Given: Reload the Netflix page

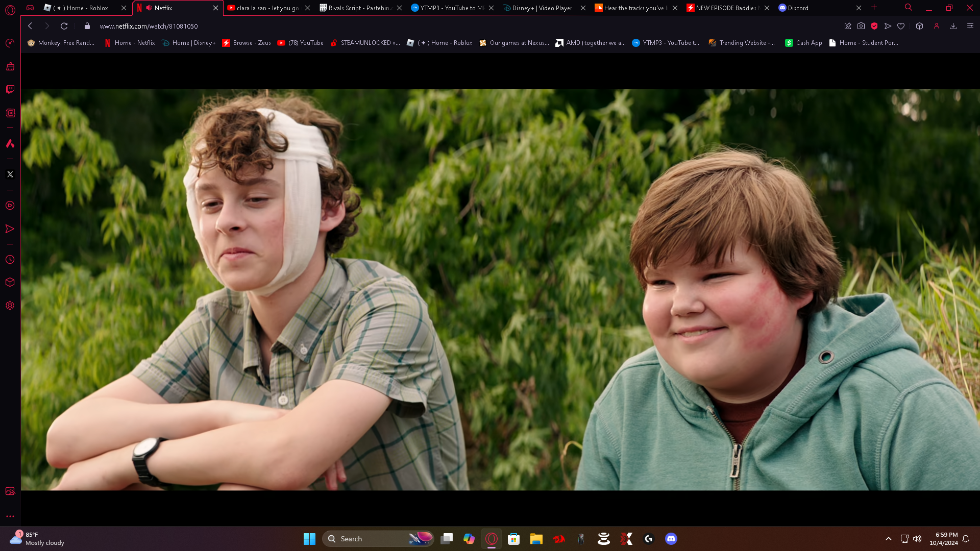Looking at the screenshot, I should (x=64, y=26).
